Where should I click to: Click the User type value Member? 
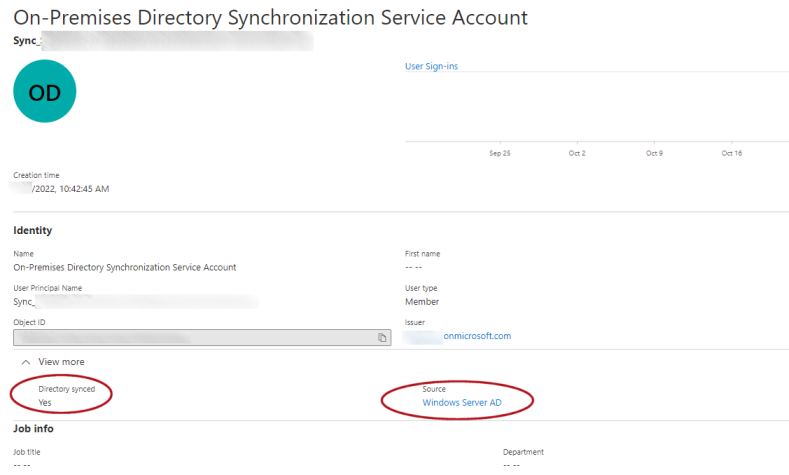coord(421,301)
